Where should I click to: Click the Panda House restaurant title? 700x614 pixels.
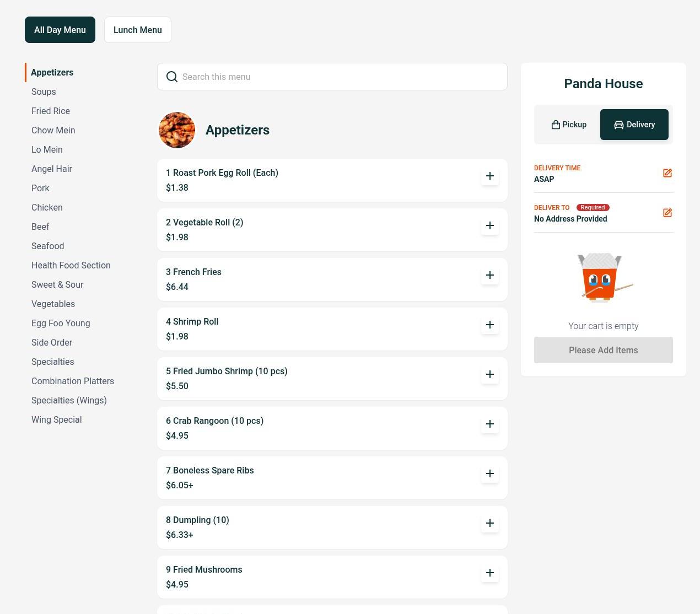pyautogui.click(x=604, y=84)
